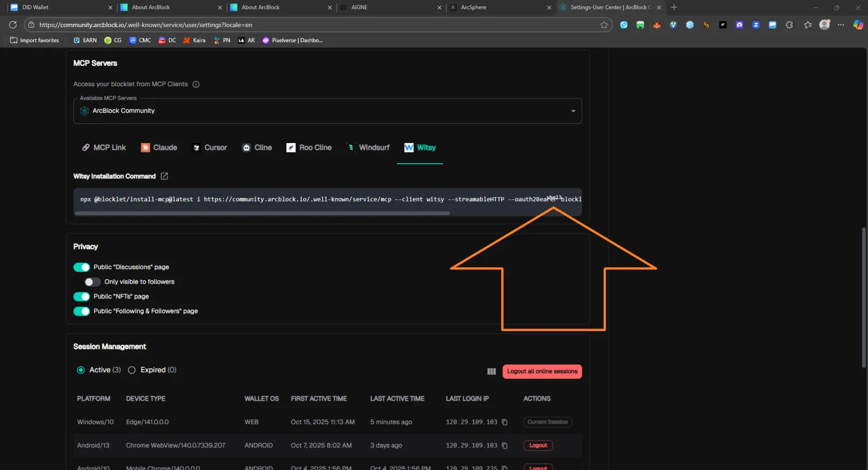
Task: Open the Witsy Installation Command external link icon
Action: click(164, 176)
